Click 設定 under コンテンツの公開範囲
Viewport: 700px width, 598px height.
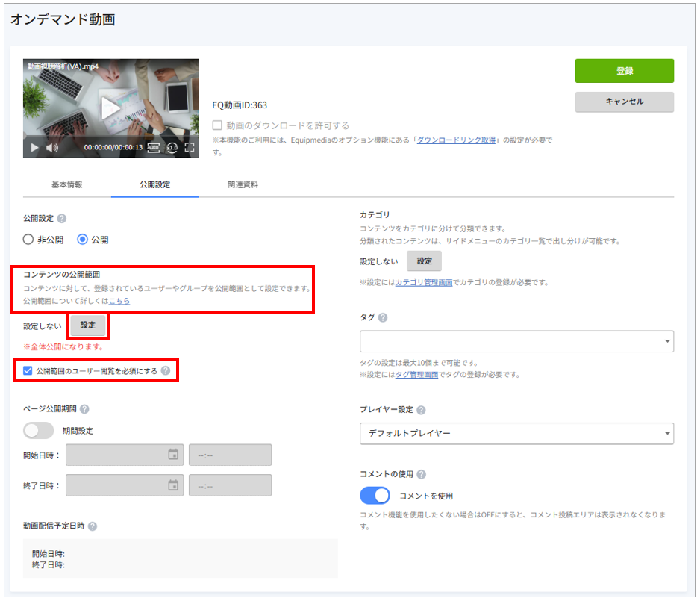[x=88, y=325]
